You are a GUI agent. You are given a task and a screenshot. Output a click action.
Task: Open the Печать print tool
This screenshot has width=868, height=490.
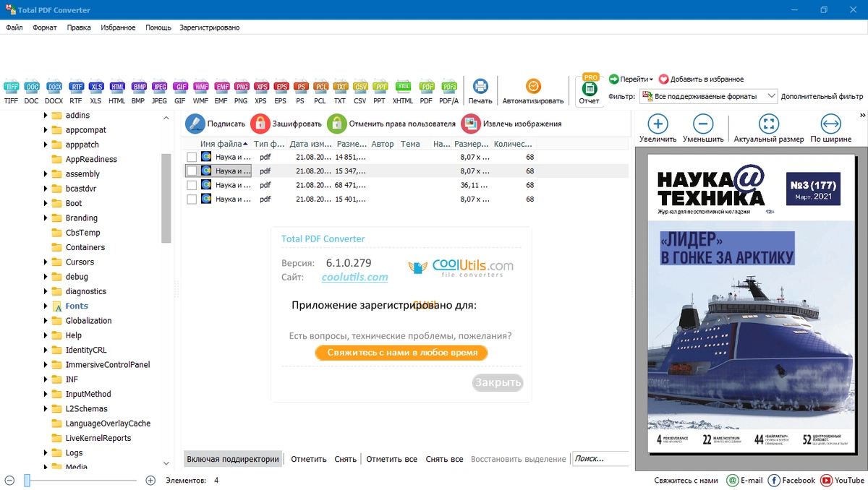pyautogui.click(x=480, y=91)
